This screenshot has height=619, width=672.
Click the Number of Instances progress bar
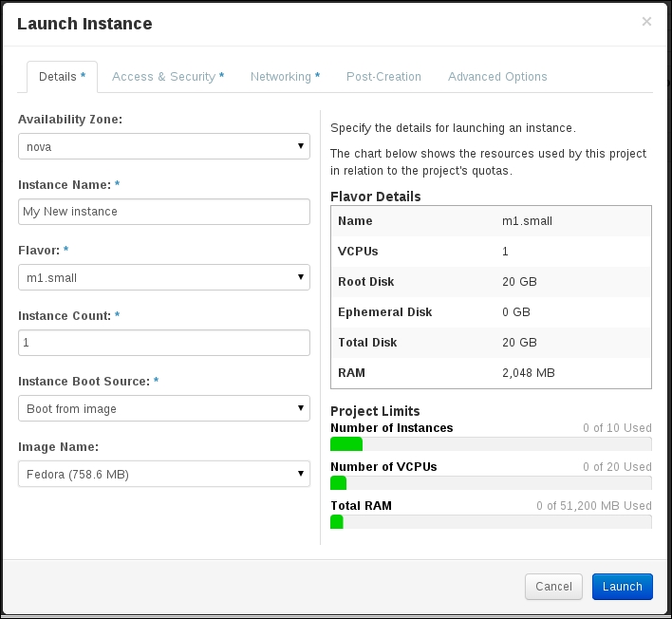pos(491,444)
